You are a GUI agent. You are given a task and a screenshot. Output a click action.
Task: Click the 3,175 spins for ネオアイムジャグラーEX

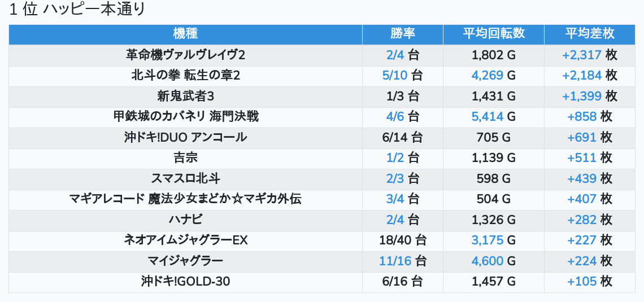(x=487, y=240)
